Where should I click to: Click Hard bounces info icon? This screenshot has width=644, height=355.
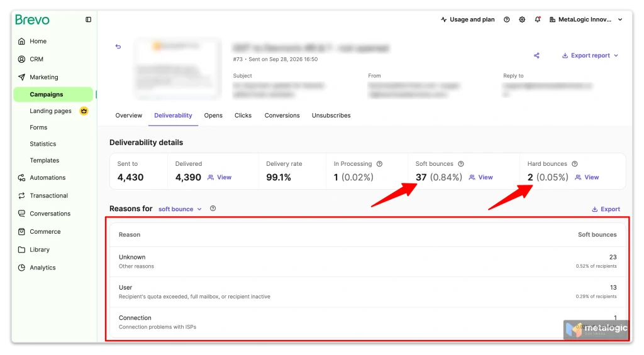(x=575, y=164)
